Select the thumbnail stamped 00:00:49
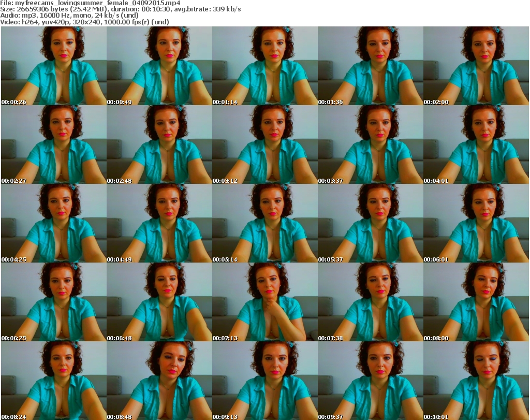Image resolution: width=530 pixels, height=420 pixels. click(x=159, y=66)
